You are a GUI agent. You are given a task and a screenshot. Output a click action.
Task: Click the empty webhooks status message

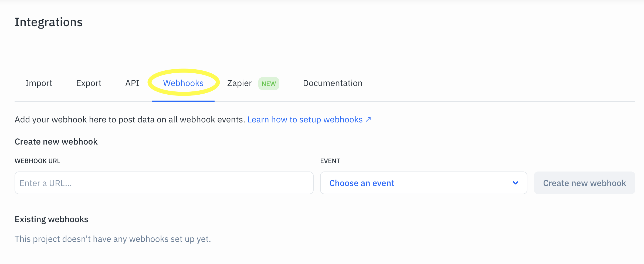(x=113, y=239)
